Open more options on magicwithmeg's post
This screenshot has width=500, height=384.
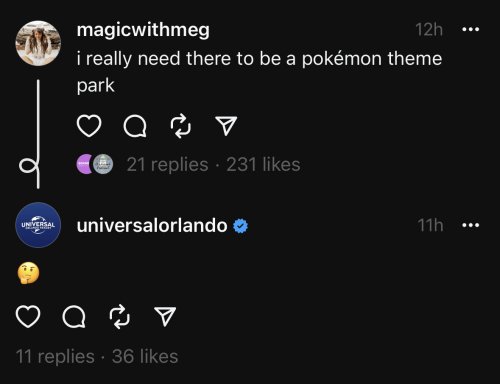(x=471, y=29)
